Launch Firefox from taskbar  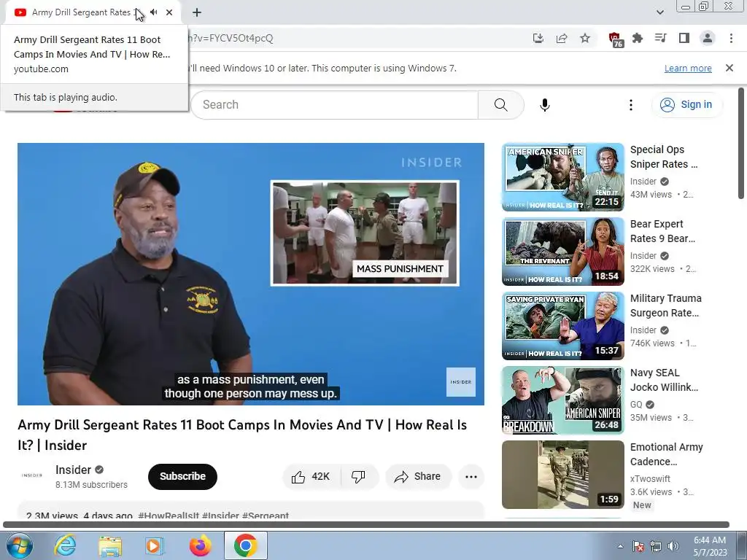point(200,545)
